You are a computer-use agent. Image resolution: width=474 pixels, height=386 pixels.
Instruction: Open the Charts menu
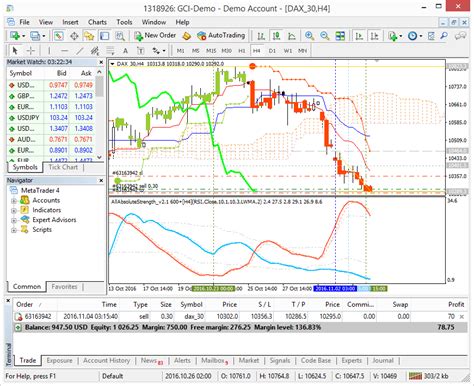pos(97,22)
